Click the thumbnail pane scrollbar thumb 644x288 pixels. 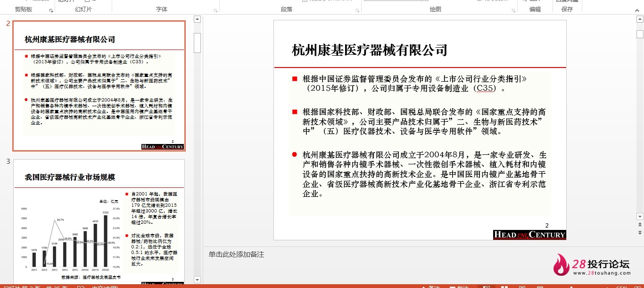(x=198, y=42)
